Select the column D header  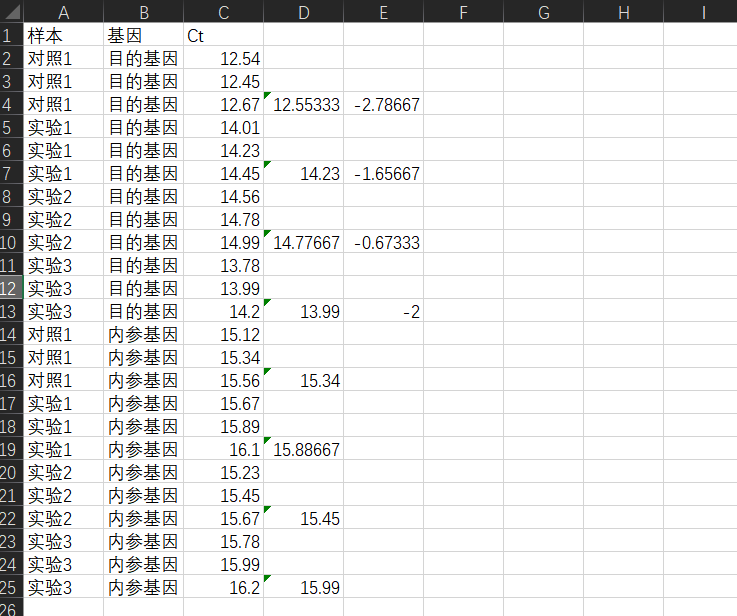pyautogui.click(x=303, y=12)
